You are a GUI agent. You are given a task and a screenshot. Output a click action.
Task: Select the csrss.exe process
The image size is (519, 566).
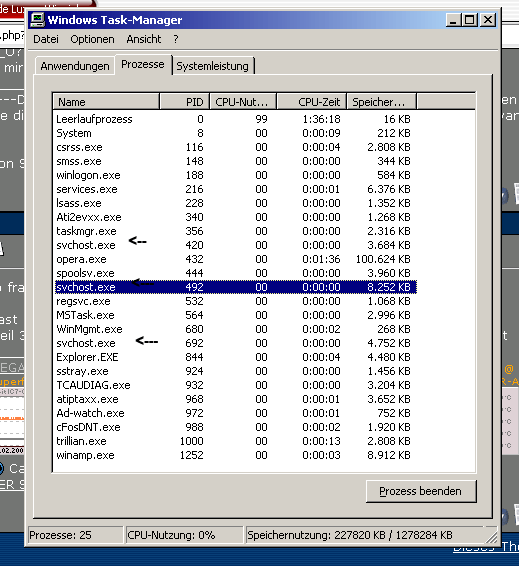(x=236, y=147)
